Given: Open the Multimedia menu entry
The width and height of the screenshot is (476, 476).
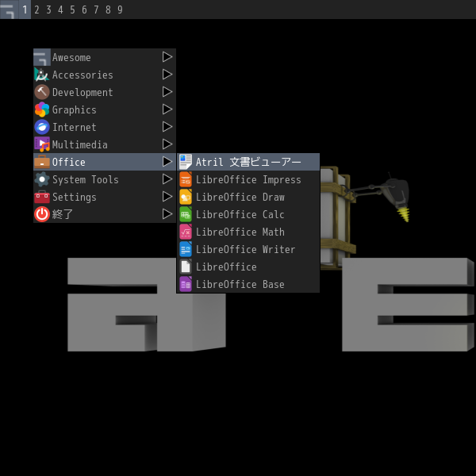Looking at the screenshot, I should (x=105, y=144).
